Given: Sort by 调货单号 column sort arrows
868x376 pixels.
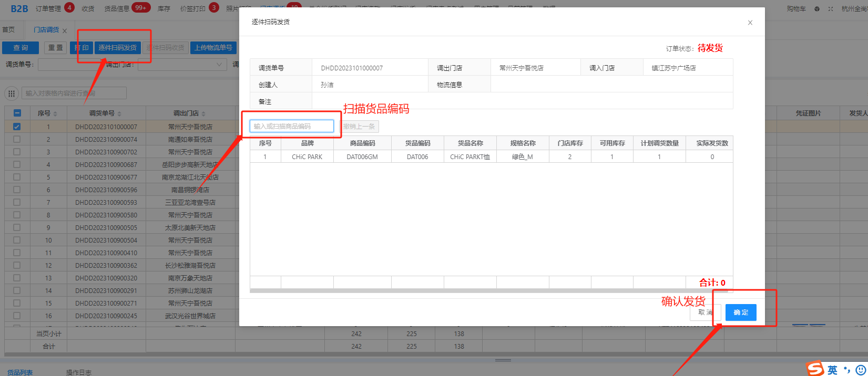Looking at the screenshot, I should pos(119,114).
